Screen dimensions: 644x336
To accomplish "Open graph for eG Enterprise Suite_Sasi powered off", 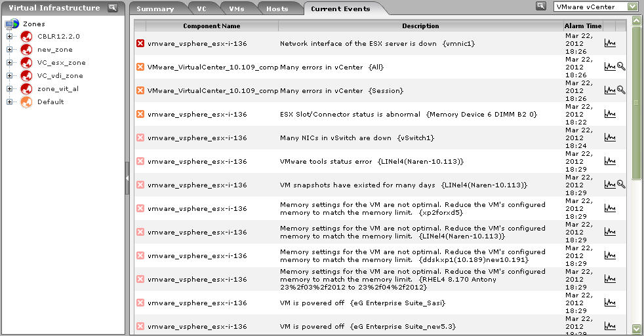I will (610, 303).
